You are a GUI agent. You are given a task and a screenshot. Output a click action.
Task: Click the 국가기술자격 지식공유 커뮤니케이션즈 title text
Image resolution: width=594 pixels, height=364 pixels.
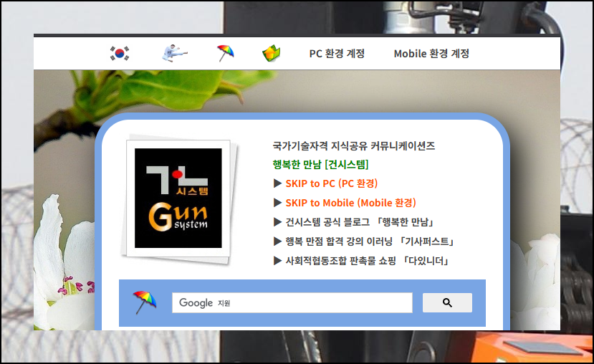coord(354,146)
